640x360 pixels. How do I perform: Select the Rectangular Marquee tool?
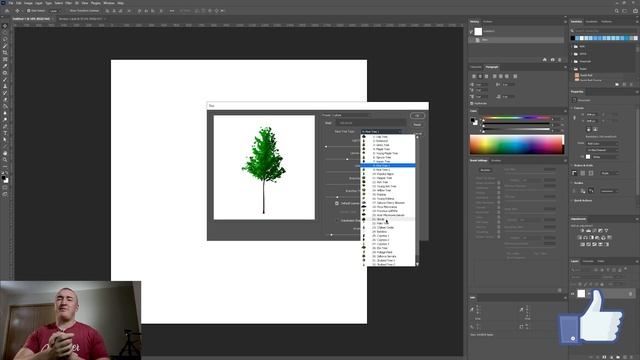[x=5, y=33]
